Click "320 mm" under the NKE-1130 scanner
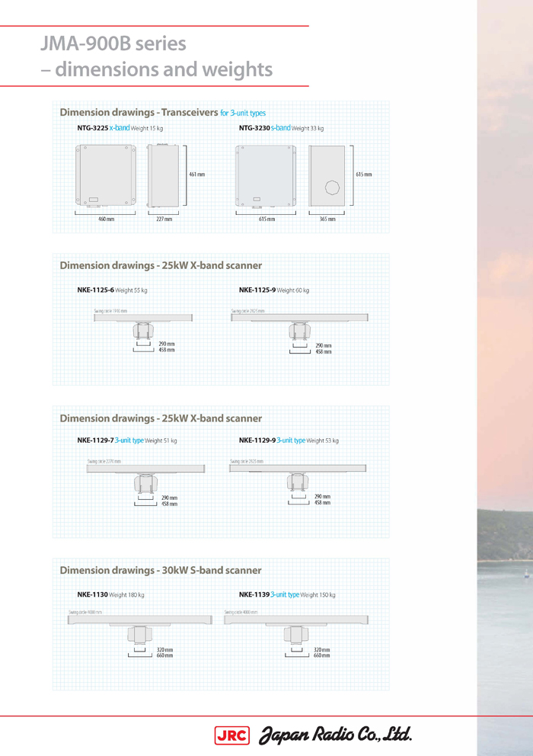Screen dimensions: 533x756 tap(164, 650)
